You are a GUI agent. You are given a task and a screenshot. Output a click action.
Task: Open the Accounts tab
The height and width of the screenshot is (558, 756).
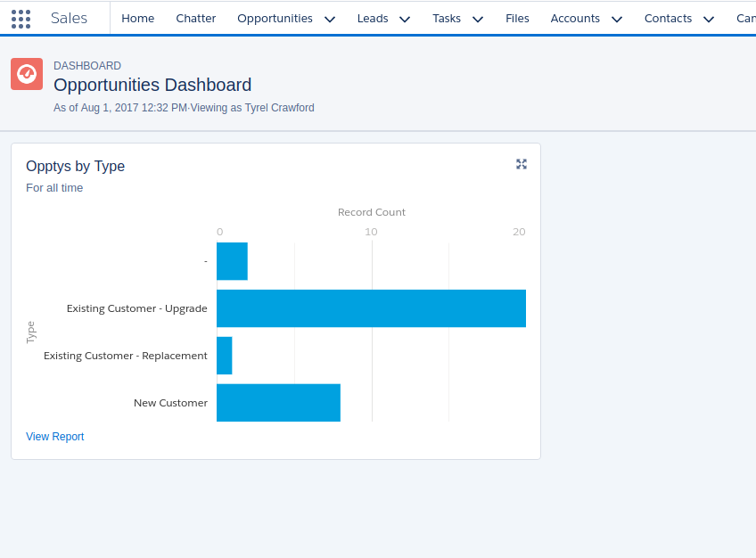point(575,18)
